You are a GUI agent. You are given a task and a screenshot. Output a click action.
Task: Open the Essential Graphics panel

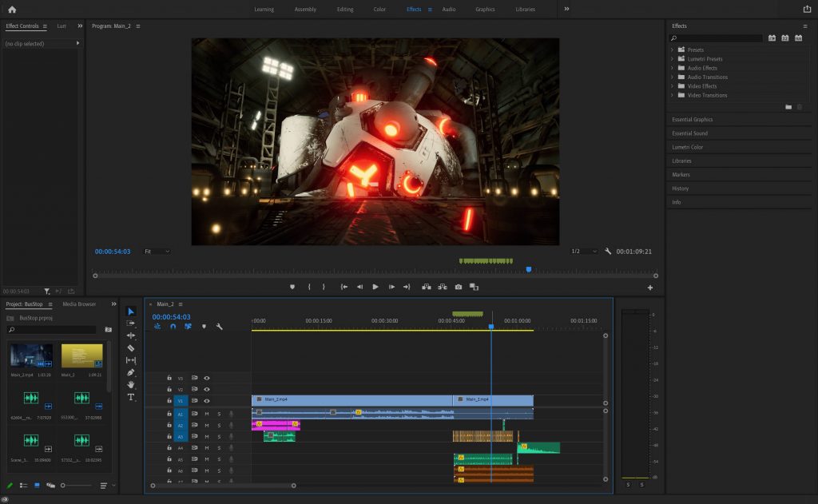(693, 120)
